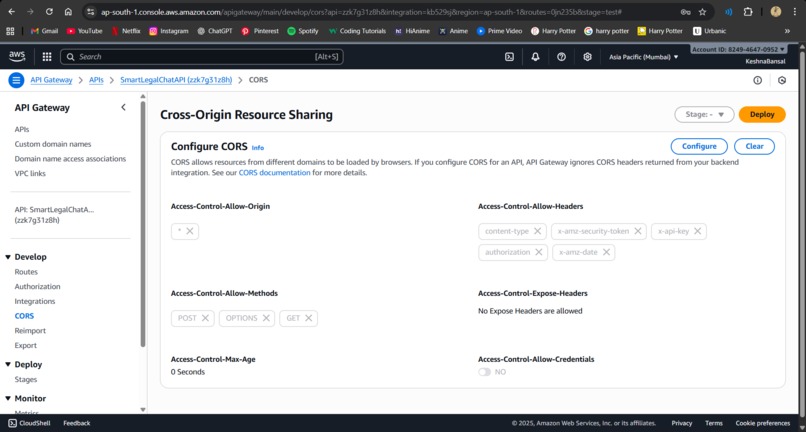Go back in the browser
The image size is (806, 432).
point(11,11)
